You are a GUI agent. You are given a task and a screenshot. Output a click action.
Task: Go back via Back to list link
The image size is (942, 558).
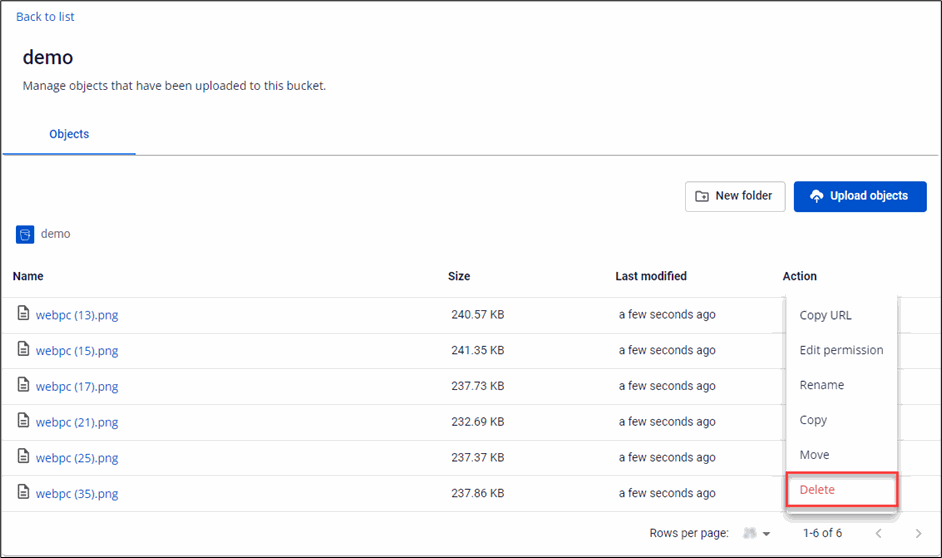[x=45, y=17]
